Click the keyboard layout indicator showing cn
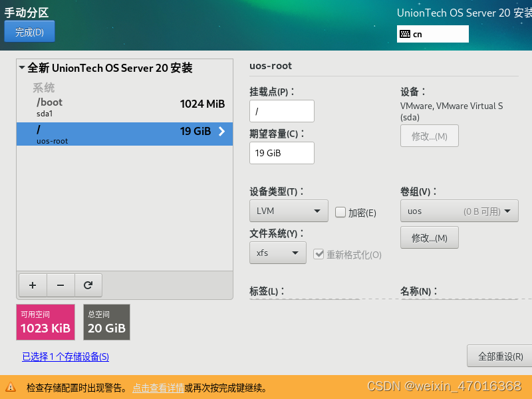This screenshot has height=399, width=532. [432, 33]
